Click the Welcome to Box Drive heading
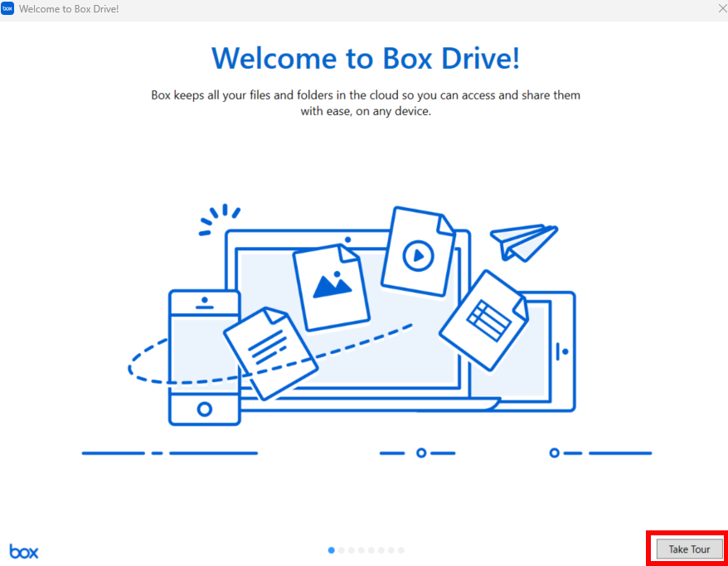 [x=364, y=58]
